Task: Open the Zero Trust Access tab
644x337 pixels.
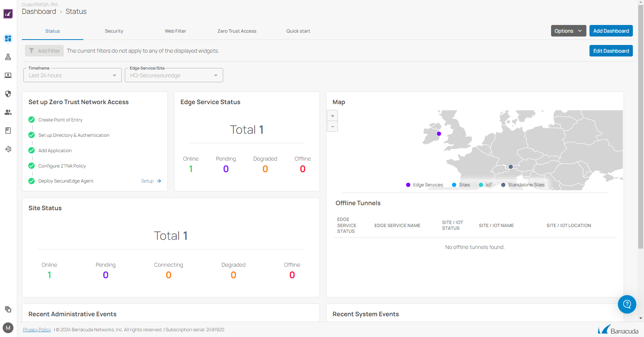Action: tap(237, 31)
